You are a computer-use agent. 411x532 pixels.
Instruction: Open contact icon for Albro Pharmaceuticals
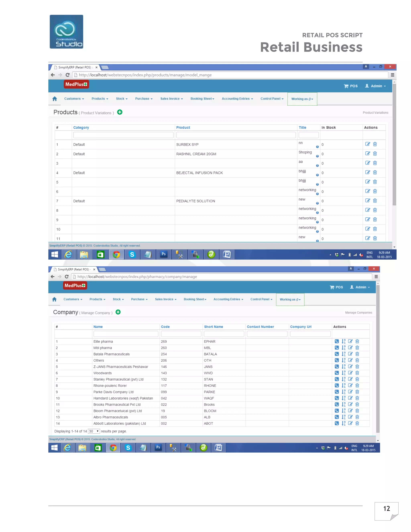coord(337,417)
